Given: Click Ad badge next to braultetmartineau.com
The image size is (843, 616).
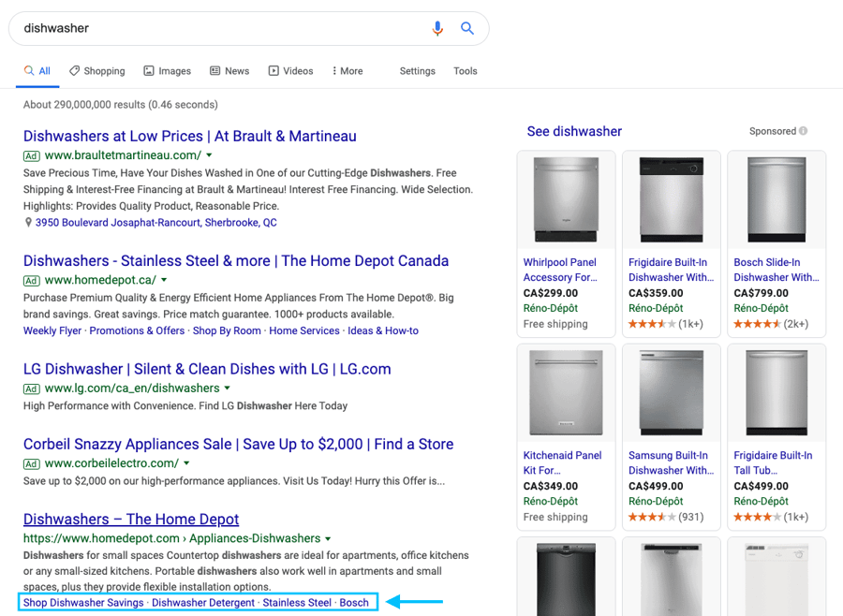Looking at the screenshot, I should (32, 156).
